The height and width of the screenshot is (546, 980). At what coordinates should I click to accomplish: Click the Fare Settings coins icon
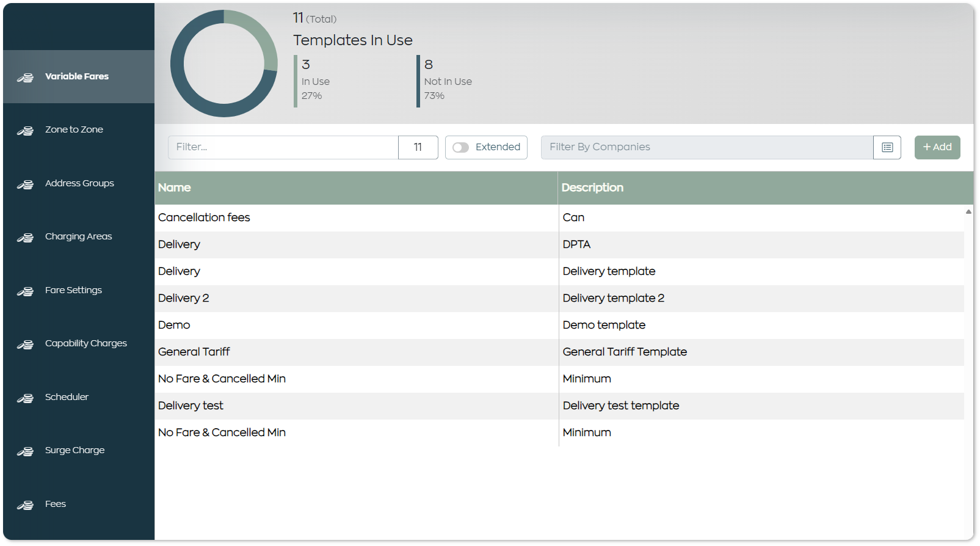pyautogui.click(x=25, y=291)
